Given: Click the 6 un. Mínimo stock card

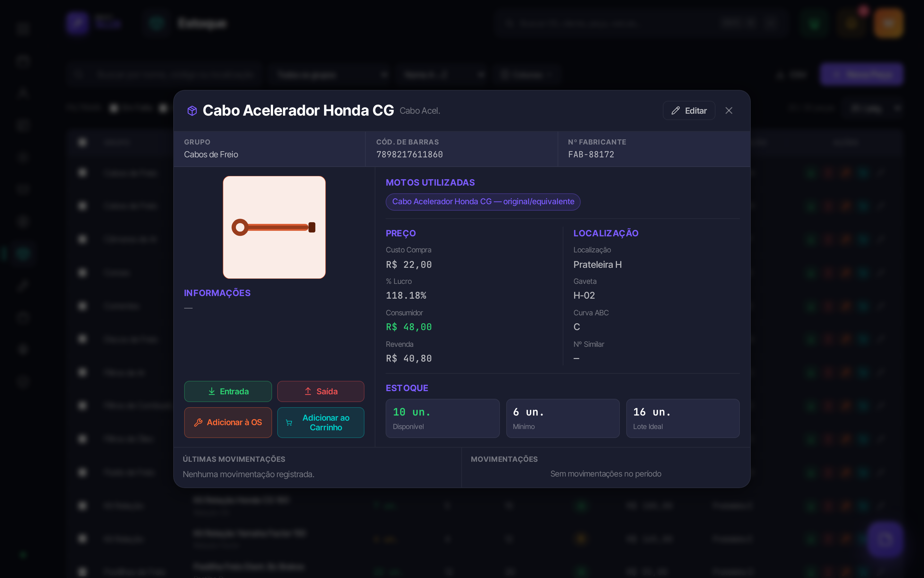Looking at the screenshot, I should (x=563, y=418).
